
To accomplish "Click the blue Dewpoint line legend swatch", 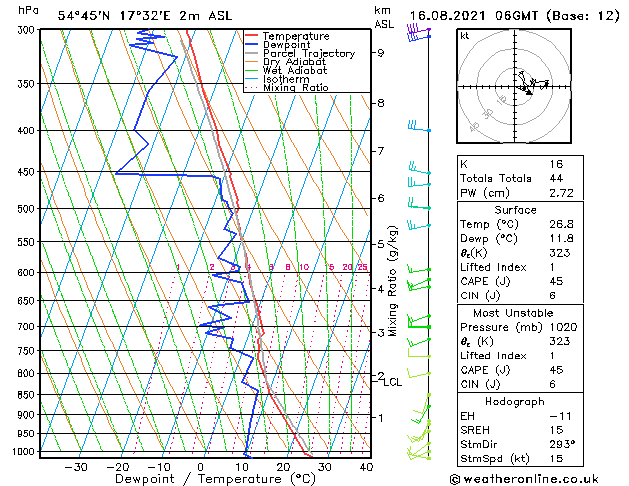I will point(252,45).
